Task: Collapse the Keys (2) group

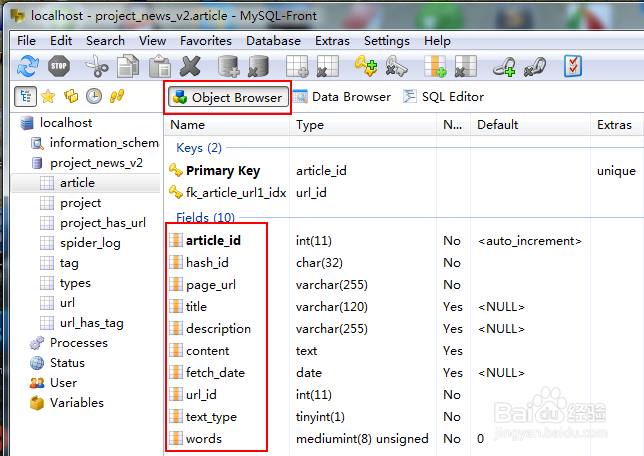Action: (199, 148)
